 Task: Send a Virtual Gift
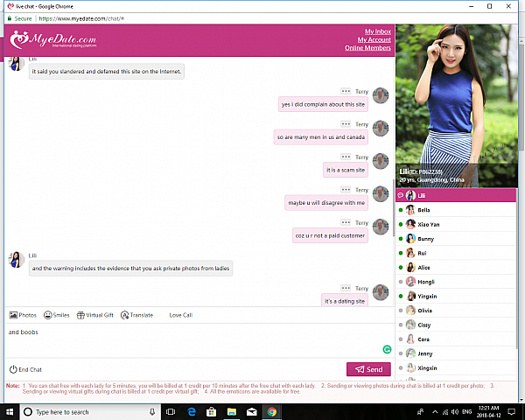point(96,315)
